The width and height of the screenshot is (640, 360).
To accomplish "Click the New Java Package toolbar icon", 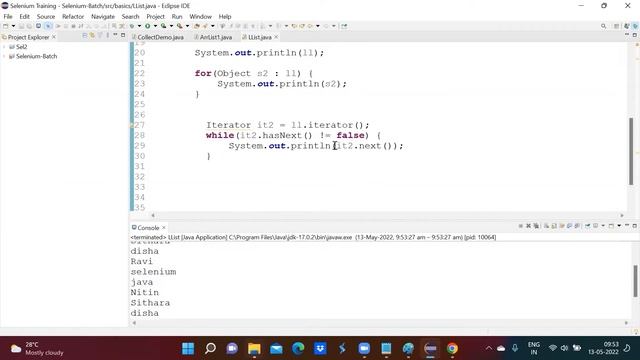I will pyautogui.click(x=197, y=26).
